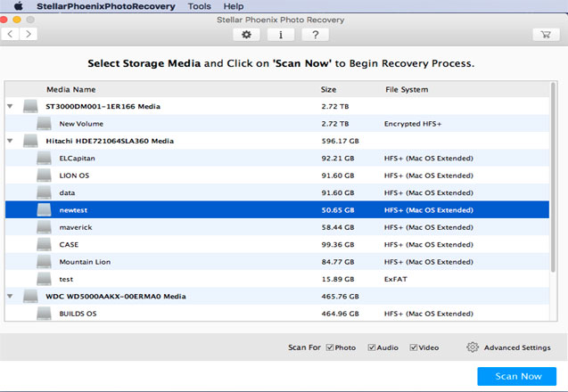Click the Advanced Settings gear icon

click(473, 347)
